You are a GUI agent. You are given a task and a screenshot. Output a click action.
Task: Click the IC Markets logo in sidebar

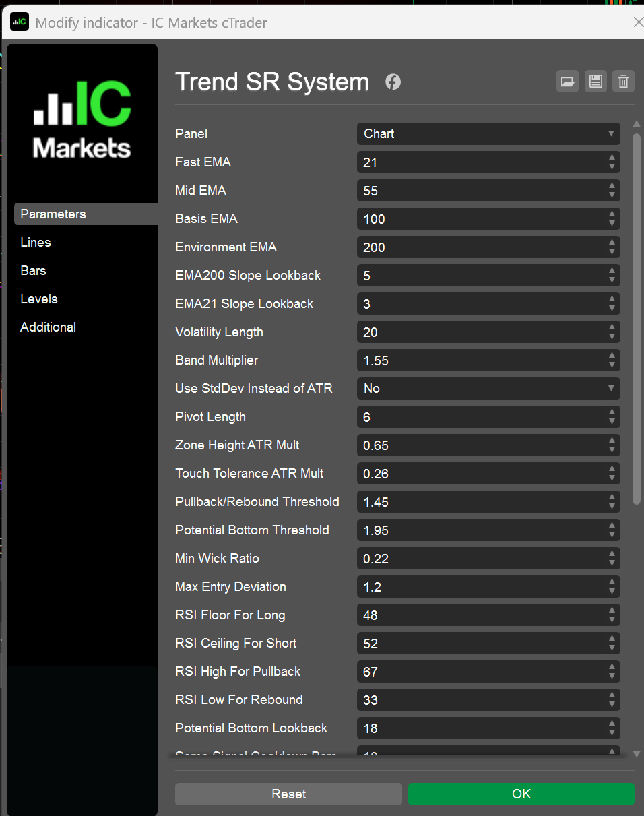pos(82,120)
